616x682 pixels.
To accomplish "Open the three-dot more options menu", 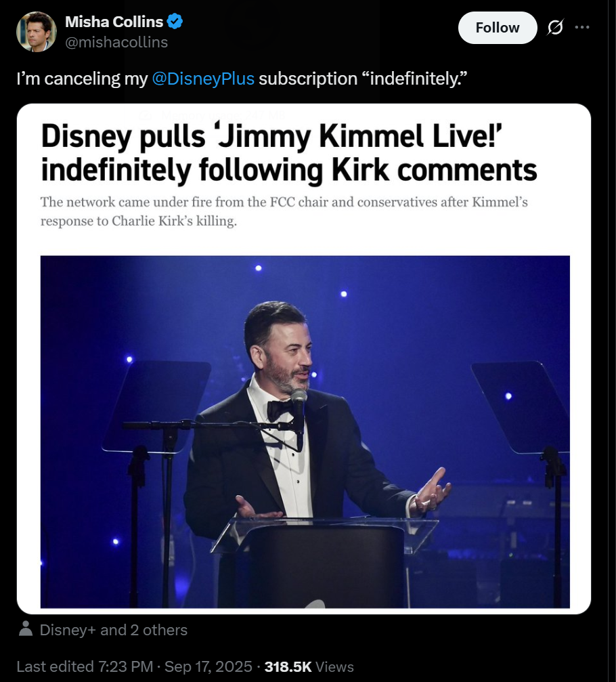I will [x=581, y=27].
